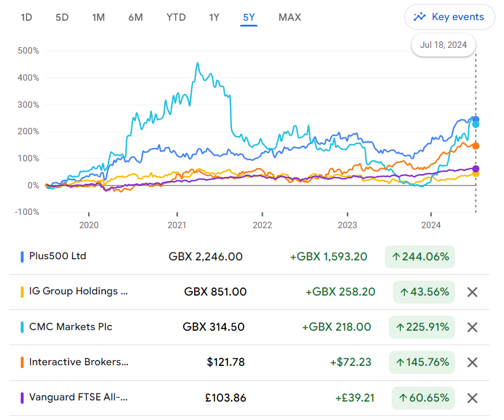
Task: Click the CMC Markets cyan color marker
Action: 22,327
